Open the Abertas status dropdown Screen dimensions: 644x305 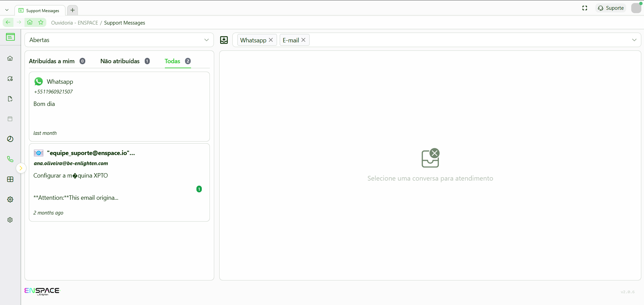coord(119,40)
